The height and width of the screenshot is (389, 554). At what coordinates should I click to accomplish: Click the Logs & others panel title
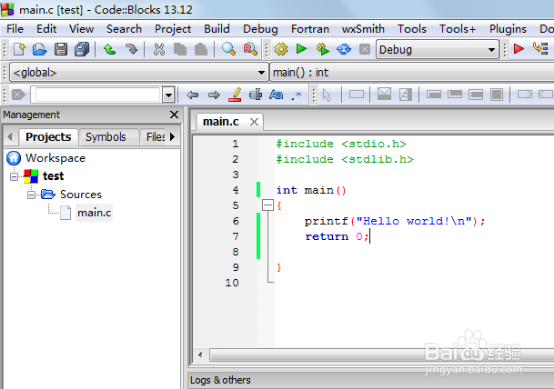[220, 380]
